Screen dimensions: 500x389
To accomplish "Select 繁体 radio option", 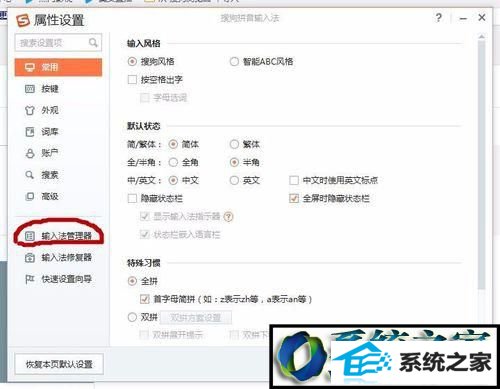I will [234, 144].
